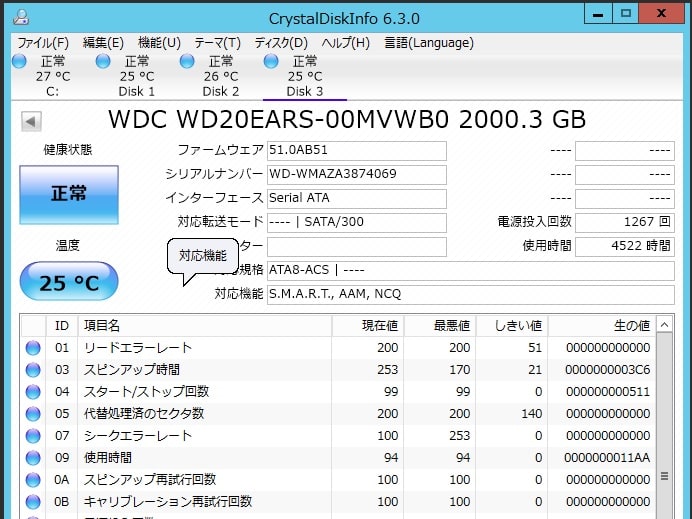Click the しきい値 column header
The height and width of the screenshot is (519, 692).
(x=512, y=326)
